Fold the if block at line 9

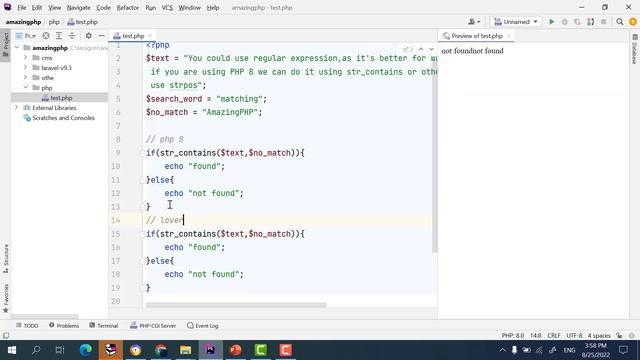(x=142, y=153)
